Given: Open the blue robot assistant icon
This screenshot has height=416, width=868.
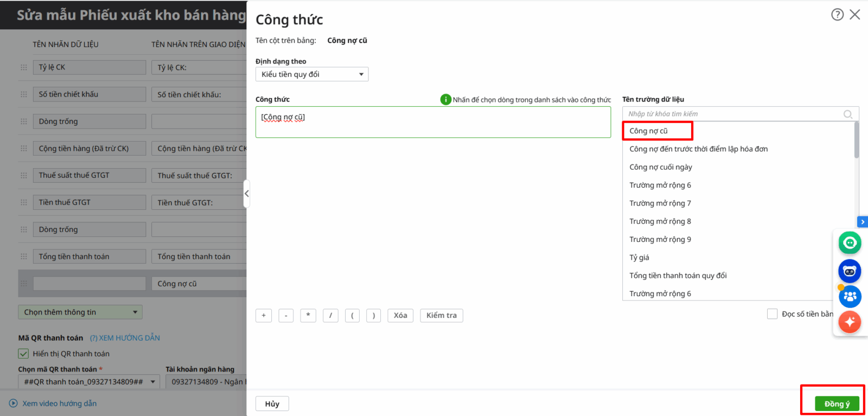Looking at the screenshot, I should (x=850, y=271).
